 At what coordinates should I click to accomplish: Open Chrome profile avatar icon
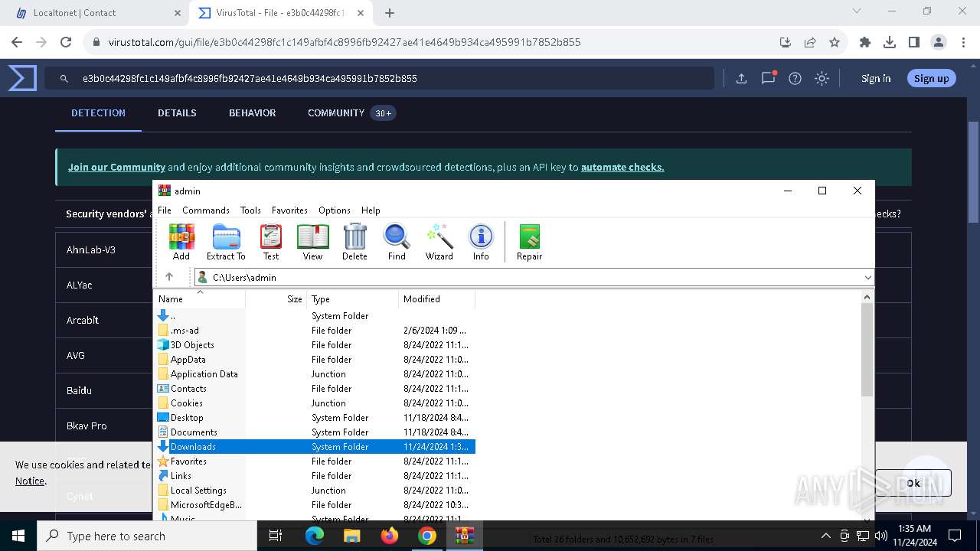pyautogui.click(x=939, y=42)
